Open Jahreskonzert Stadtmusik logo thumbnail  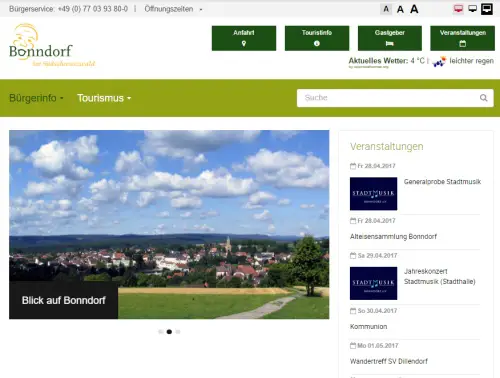(373, 283)
